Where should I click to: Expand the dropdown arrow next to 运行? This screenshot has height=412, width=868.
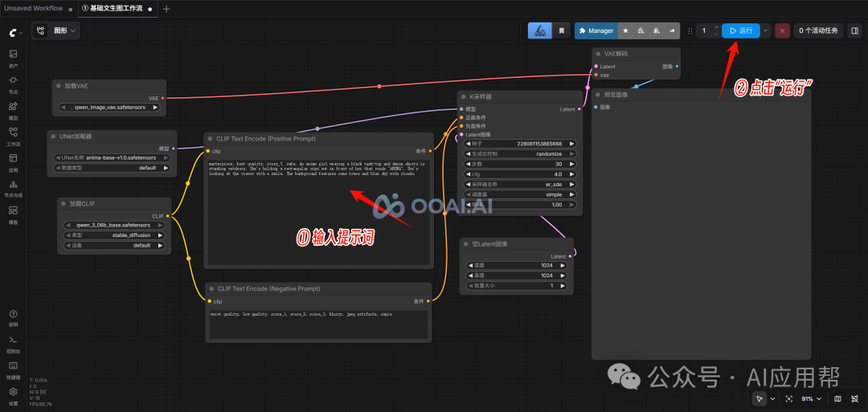766,31
